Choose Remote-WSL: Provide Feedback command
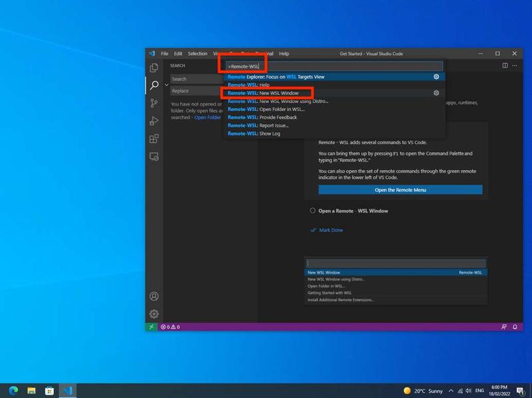The height and width of the screenshot is (398, 532). coord(334,118)
